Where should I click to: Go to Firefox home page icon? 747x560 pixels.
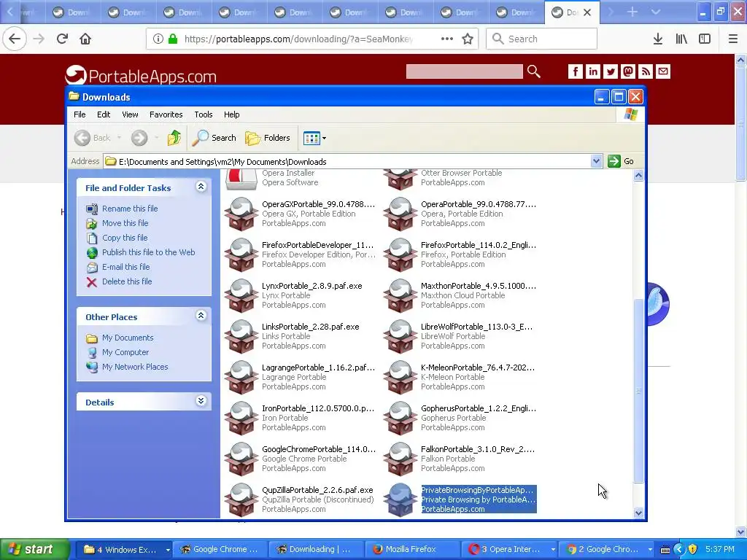[85, 39]
